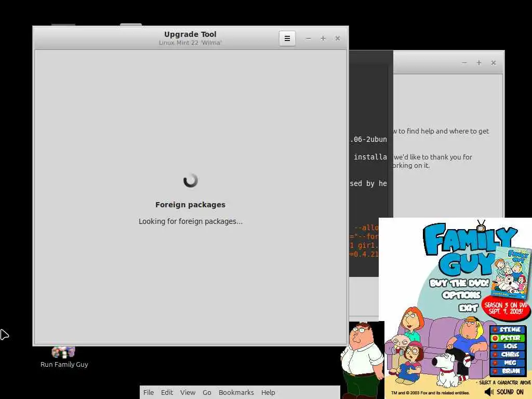Open the Help menu
532x399 pixels.
pos(268,392)
